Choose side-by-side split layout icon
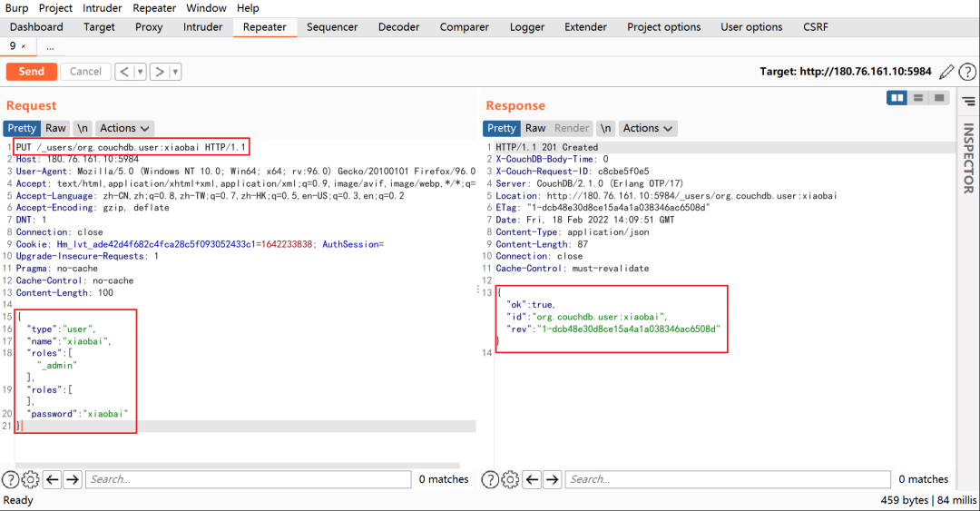The image size is (980, 511). (897, 98)
